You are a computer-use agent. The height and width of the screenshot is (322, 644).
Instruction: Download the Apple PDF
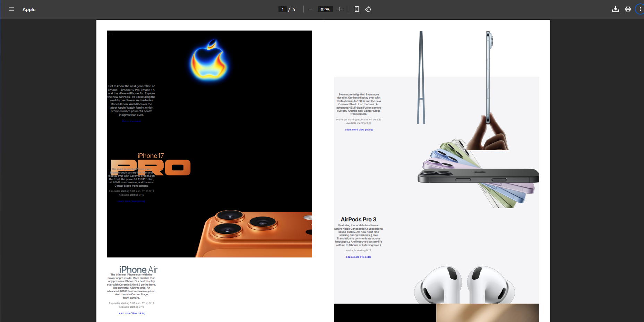[616, 9]
